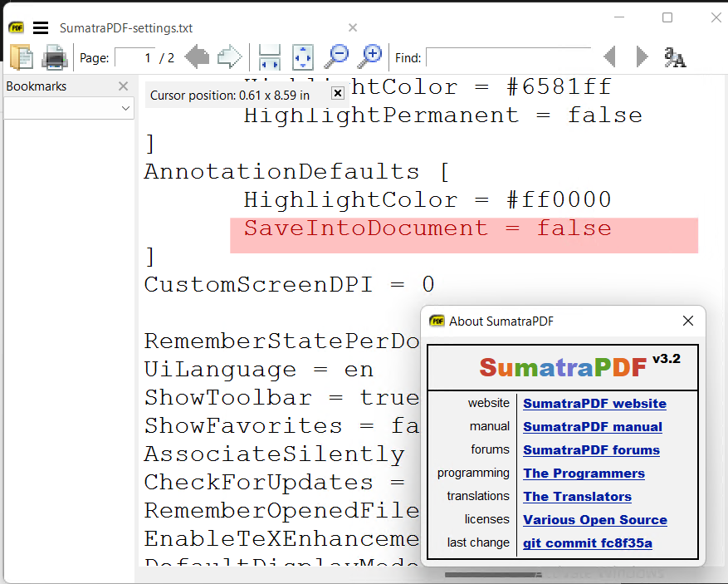The image size is (728, 584).
Task: Open the hamburger menu
Action: (x=40, y=27)
